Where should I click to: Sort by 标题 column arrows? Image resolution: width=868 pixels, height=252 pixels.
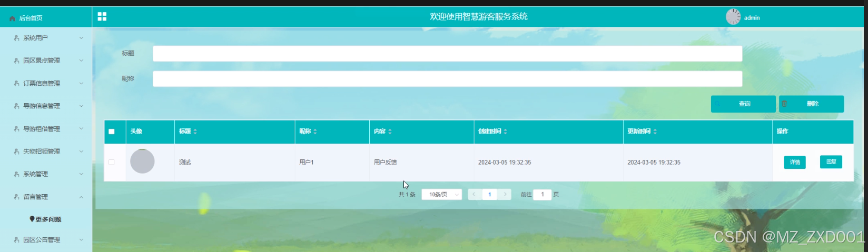pyautogui.click(x=195, y=132)
